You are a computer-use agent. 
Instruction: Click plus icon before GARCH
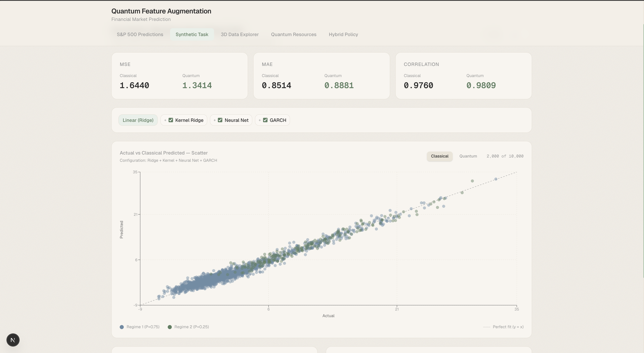(260, 120)
